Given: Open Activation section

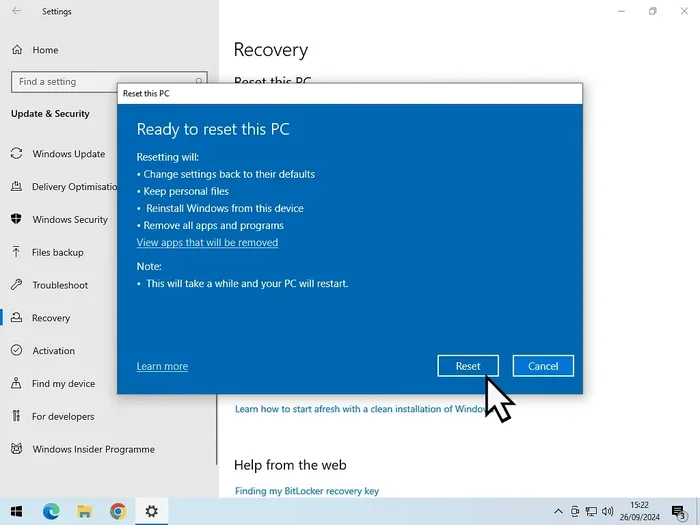Looking at the screenshot, I should point(54,351).
